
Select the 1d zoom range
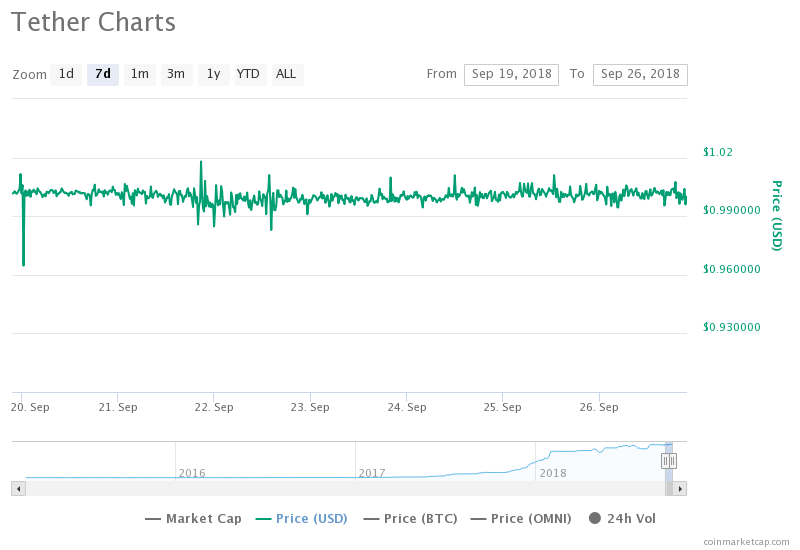coord(66,74)
